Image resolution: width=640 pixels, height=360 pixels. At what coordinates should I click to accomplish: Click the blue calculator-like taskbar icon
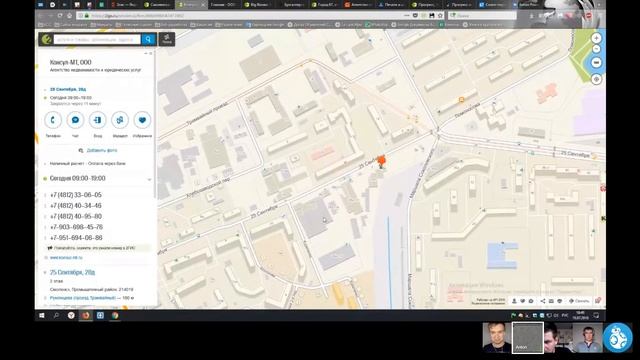[100, 316]
